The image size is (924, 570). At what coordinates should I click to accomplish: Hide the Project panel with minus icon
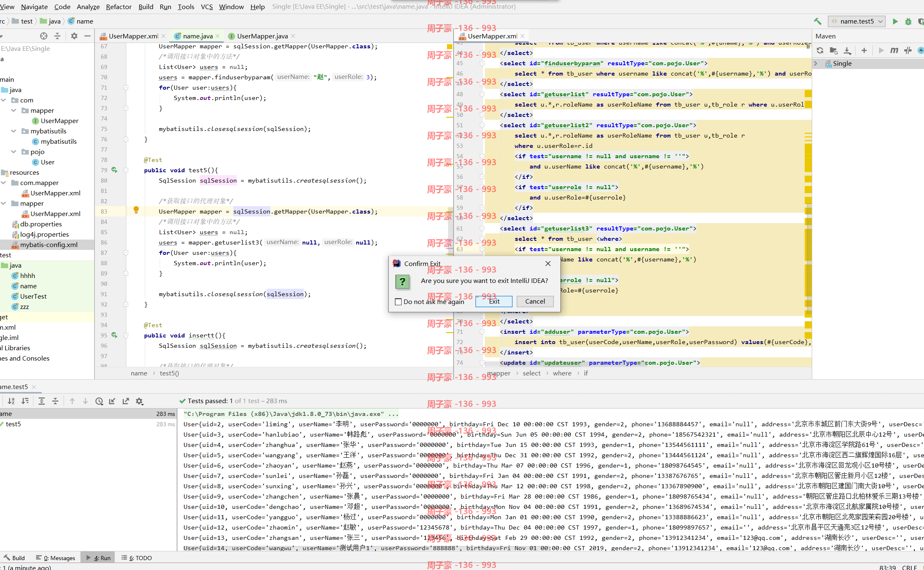[x=87, y=36]
